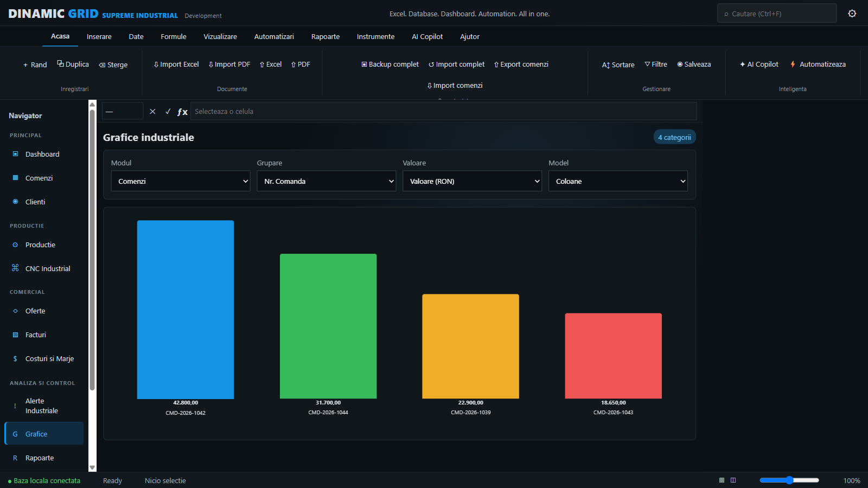Click the navigator scrollbar down arrow
This screenshot has height=488, width=868.
[92, 467]
